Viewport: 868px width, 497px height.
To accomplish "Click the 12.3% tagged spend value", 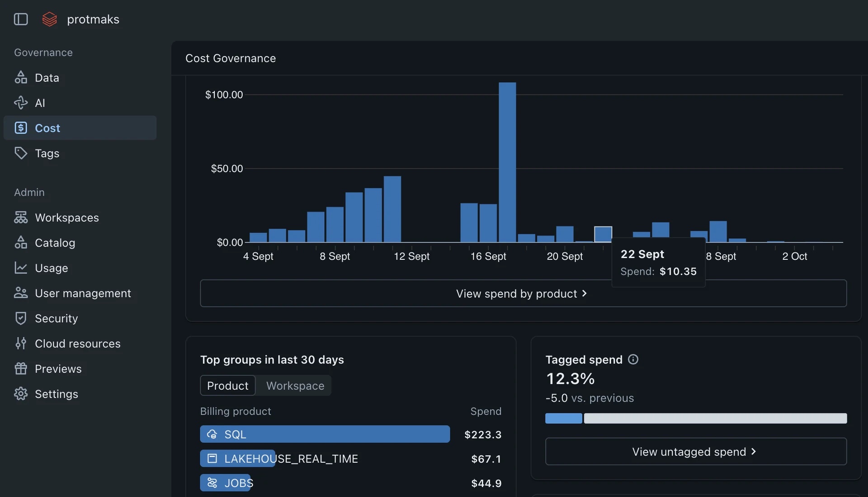I will (x=570, y=379).
